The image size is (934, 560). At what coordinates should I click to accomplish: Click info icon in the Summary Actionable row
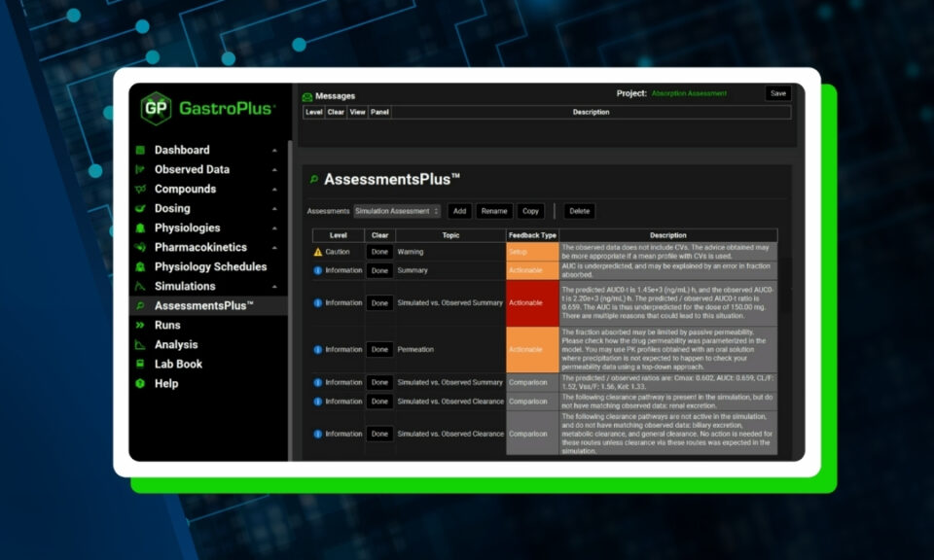318,270
